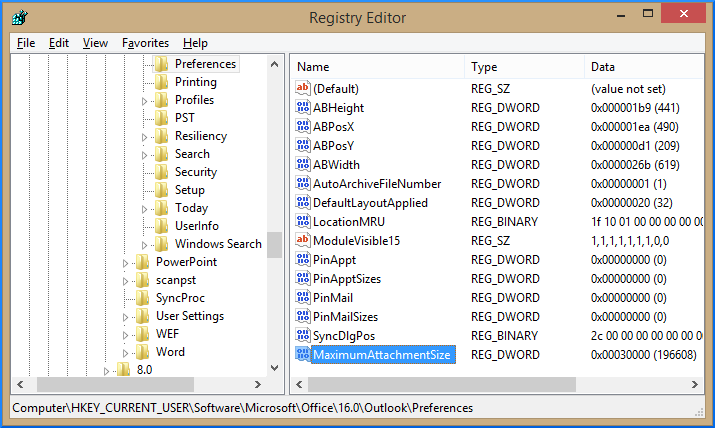Click the Security folder icon
The image size is (715, 428).
(161, 172)
